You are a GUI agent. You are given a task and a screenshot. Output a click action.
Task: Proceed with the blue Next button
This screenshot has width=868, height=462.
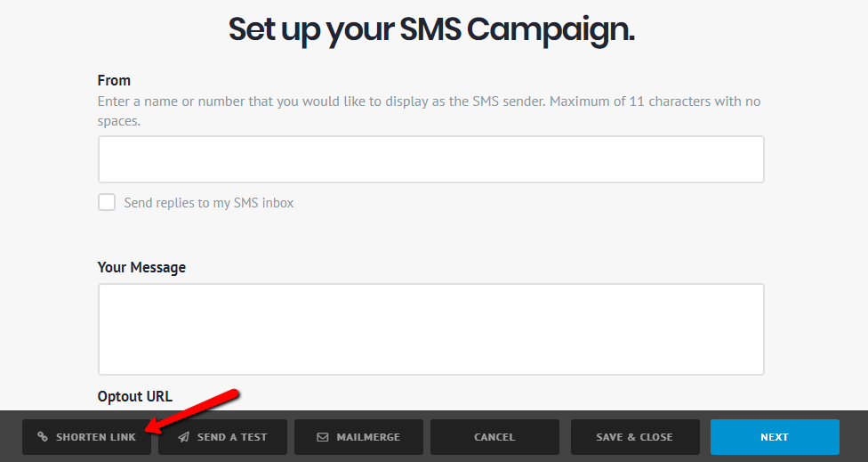(774, 437)
